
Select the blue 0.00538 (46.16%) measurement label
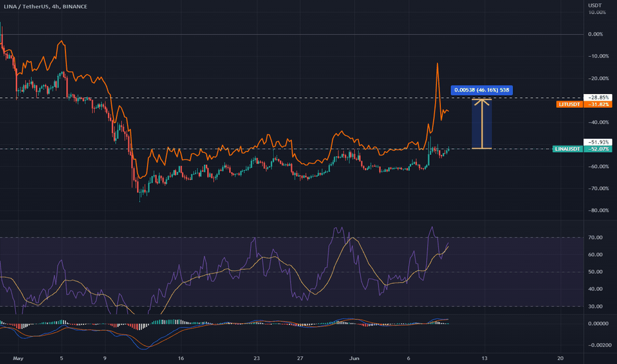tap(482, 90)
